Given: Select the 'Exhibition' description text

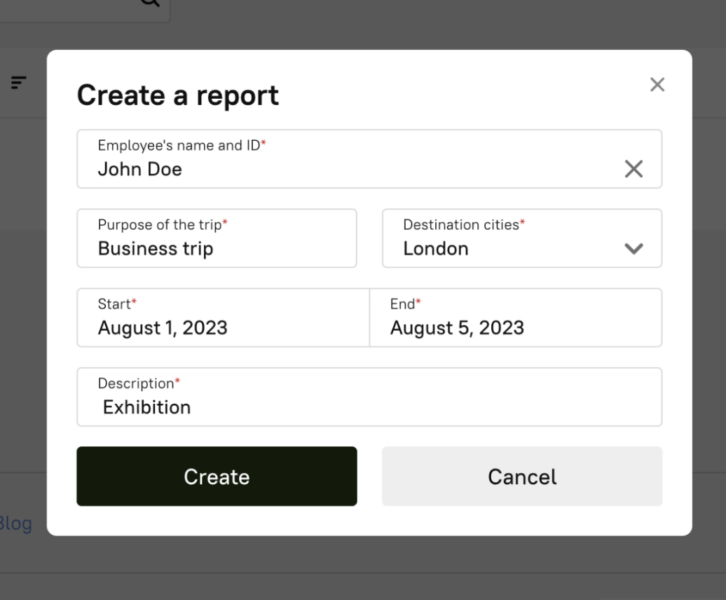Looking at the screenshot, I should (147, 407).
